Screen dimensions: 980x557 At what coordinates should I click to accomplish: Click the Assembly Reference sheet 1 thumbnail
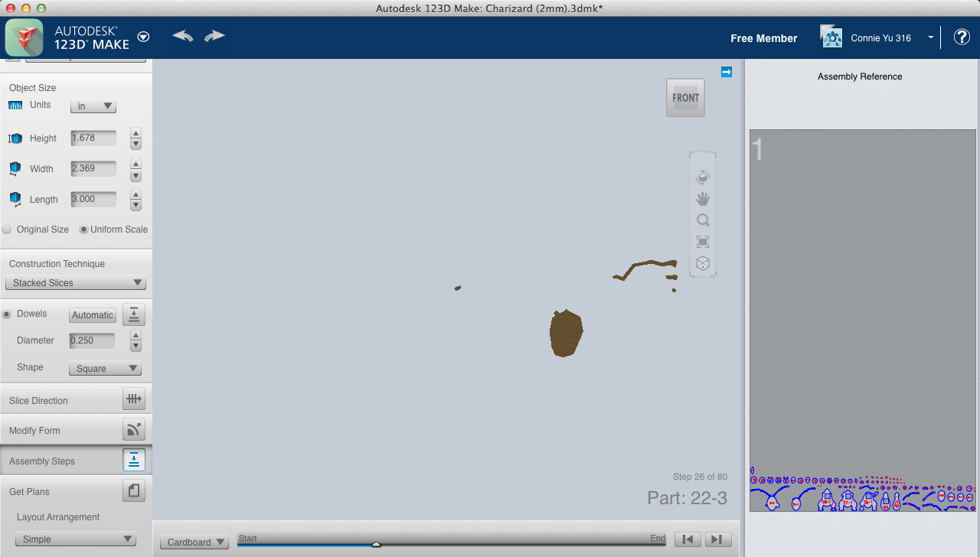point(863,321)
